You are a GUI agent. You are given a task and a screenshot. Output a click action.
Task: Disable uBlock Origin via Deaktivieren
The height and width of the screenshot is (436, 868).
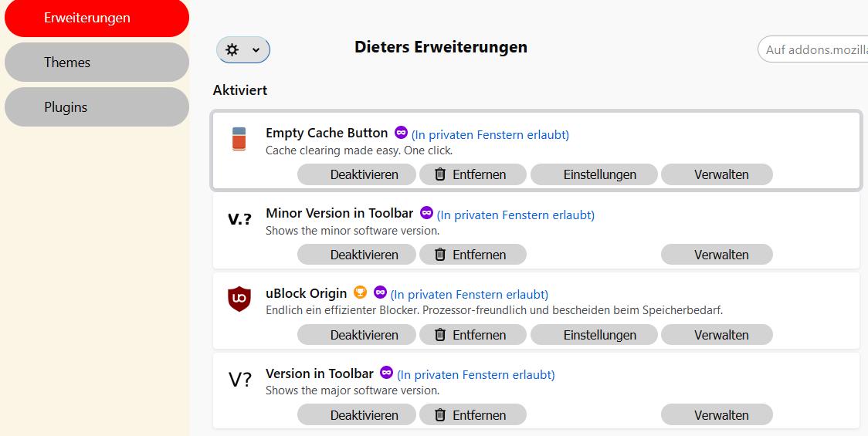(x=356, y=335)
